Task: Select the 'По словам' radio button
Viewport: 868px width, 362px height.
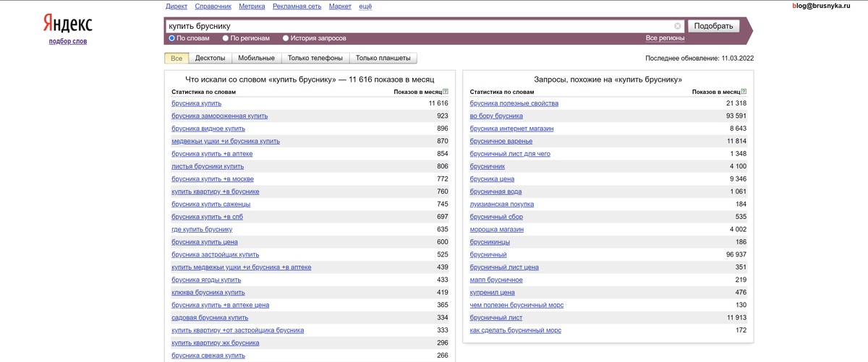Action: (172, 38)
